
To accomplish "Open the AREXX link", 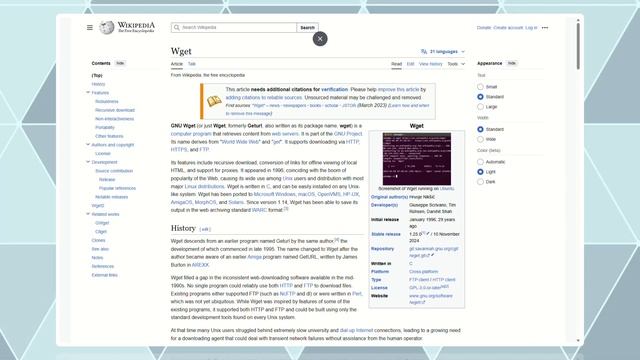I will point(200,265).
